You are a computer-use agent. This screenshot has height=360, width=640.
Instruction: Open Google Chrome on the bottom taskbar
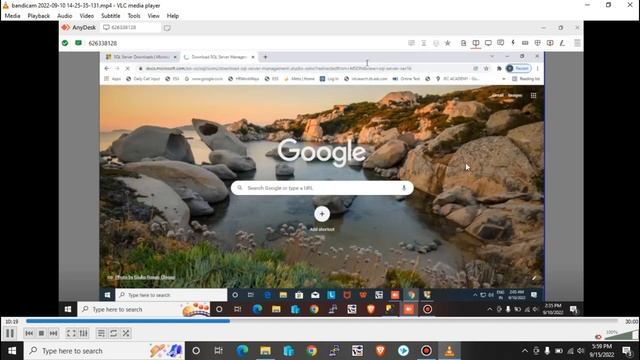[312, 351]
